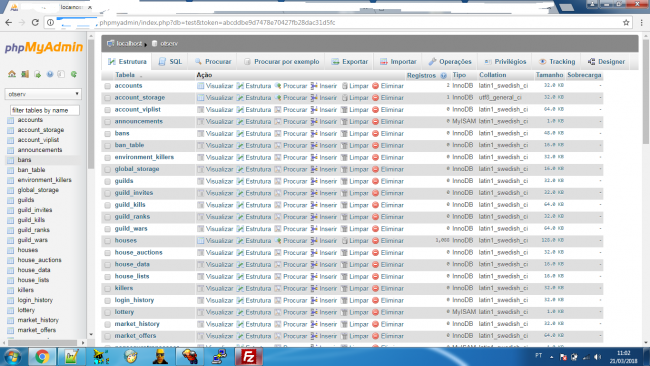Image resolution: width=650 pixels, height=366 pixels.
Task: Click Visualizar icon for accounts table
Action: (x=201, y=86)
